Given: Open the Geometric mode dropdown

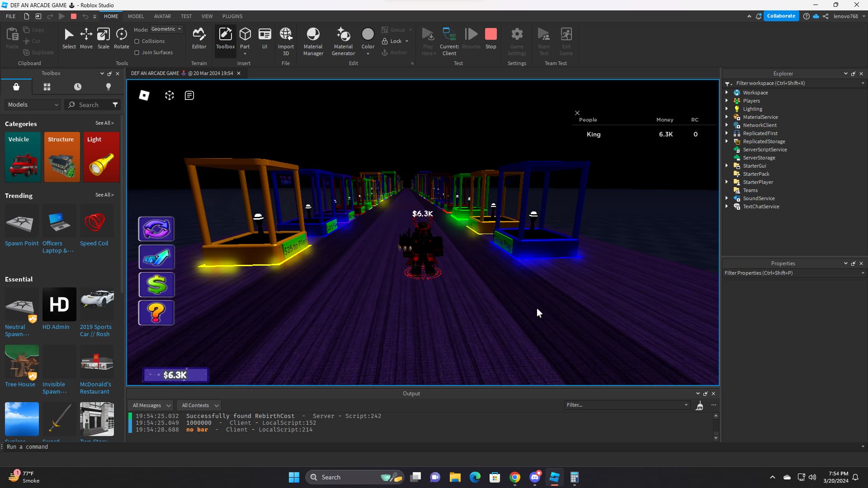Looking at the screenshot, I should pyautogui.click(x=166, y=29).
